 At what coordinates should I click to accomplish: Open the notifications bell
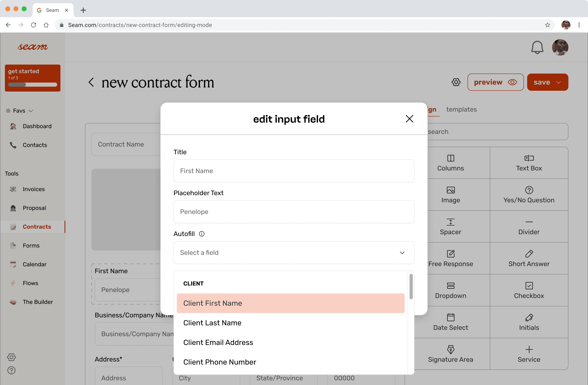(x=537, y=47)
